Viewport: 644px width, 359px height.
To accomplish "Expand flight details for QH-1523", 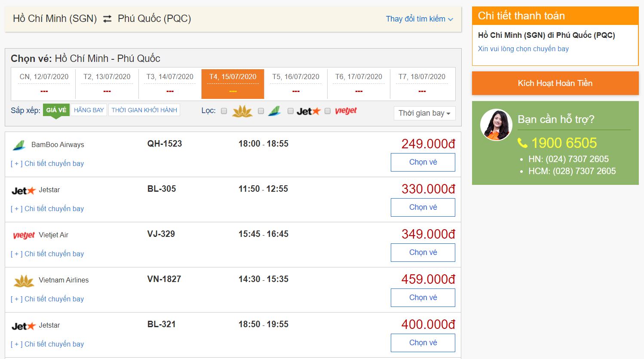I will [x=47, y=163].
